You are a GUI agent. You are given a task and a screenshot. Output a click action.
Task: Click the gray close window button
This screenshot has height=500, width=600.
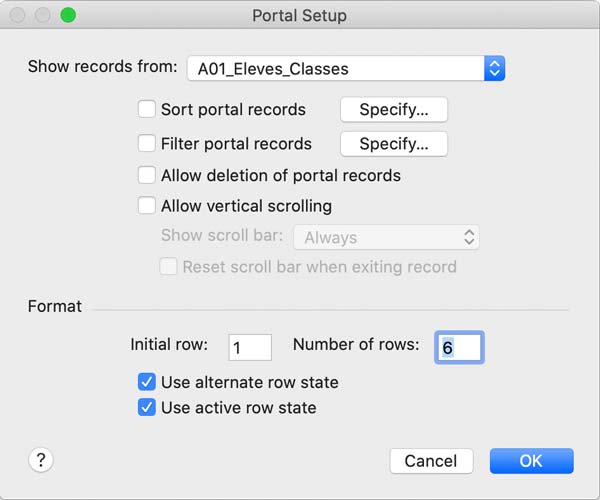tap(17, 15)
